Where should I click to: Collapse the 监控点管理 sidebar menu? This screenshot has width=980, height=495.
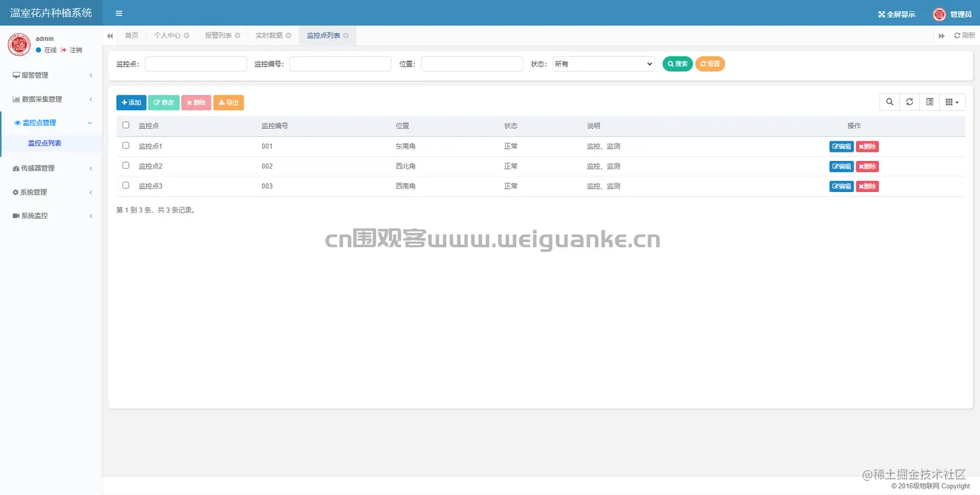[x=51, y=123]
